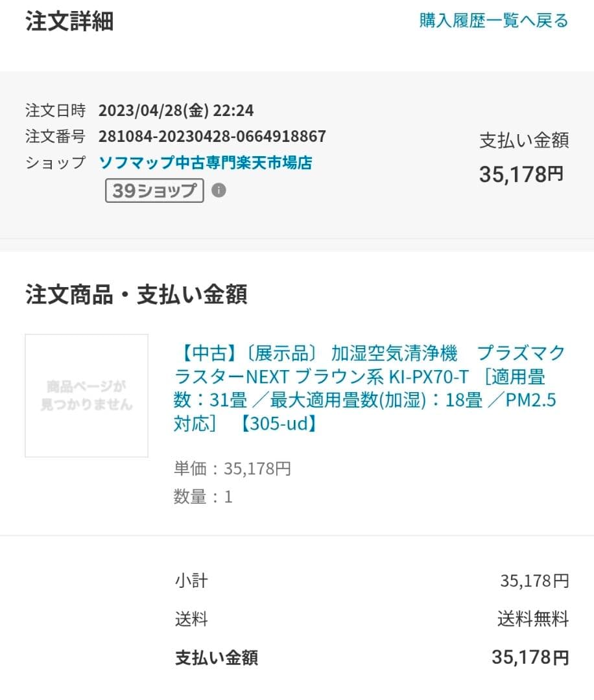
Task: Click the missing product page thumbnail
Action: point(86,395)
